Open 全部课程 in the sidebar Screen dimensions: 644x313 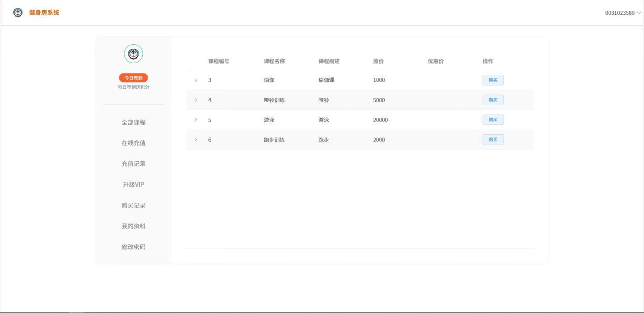(133, 122)
